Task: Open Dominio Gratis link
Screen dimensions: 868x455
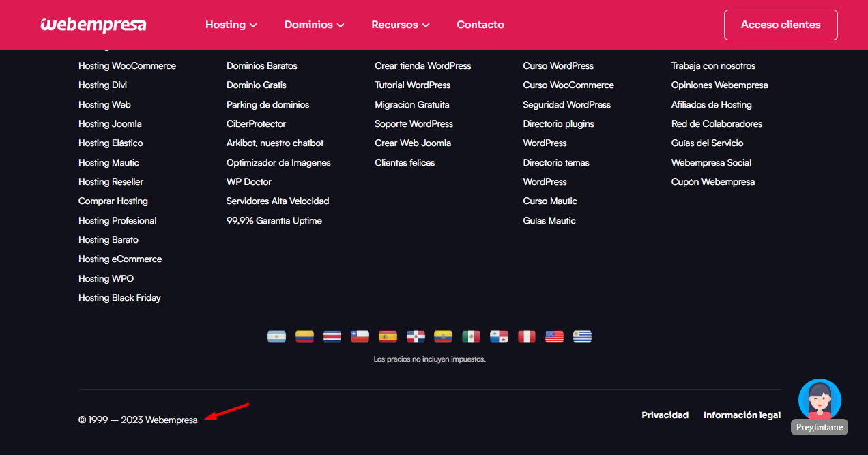Action: coord(257,85)
